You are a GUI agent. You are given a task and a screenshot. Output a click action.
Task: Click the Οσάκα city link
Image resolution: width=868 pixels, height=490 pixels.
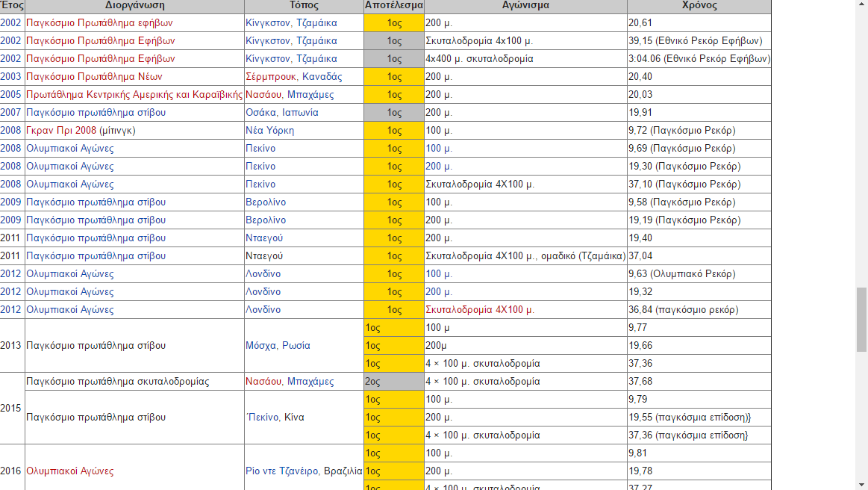pyautogui.click(x=260, y=113)
